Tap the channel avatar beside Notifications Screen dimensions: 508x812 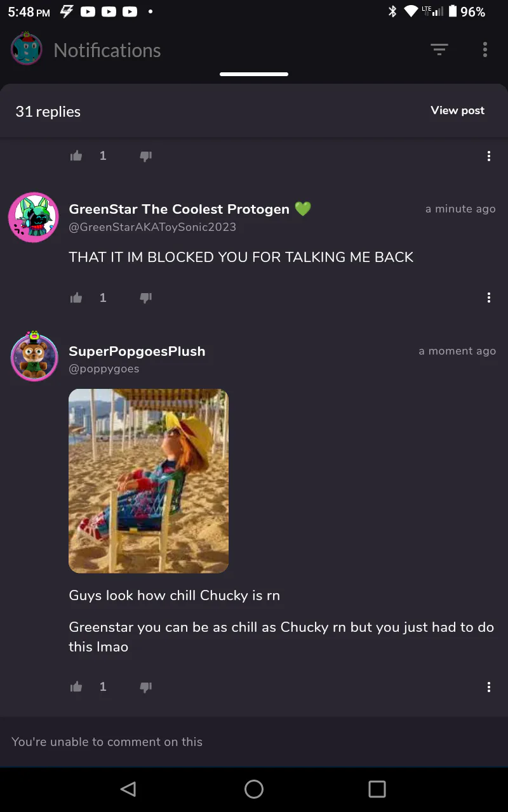pos(27,49)
